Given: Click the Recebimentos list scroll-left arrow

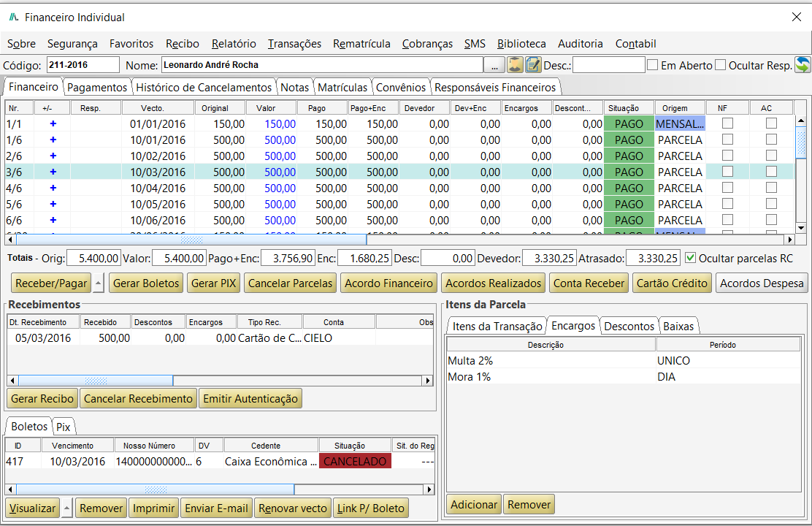Looking at the screenshot, I should (12, 381).
